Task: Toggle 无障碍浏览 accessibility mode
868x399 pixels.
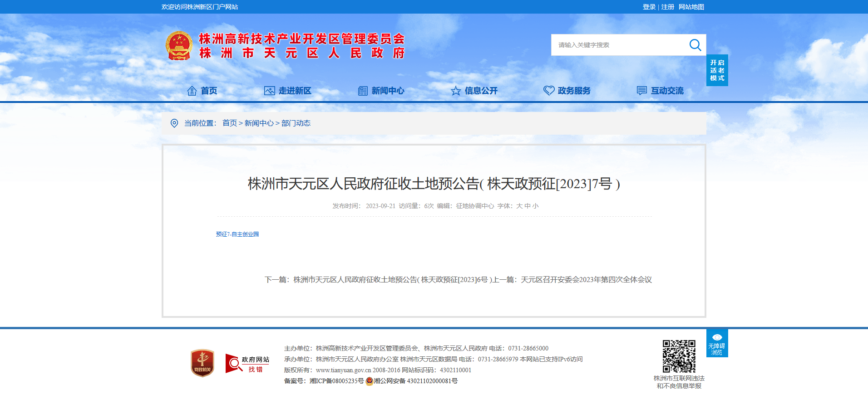Action: 717,343
